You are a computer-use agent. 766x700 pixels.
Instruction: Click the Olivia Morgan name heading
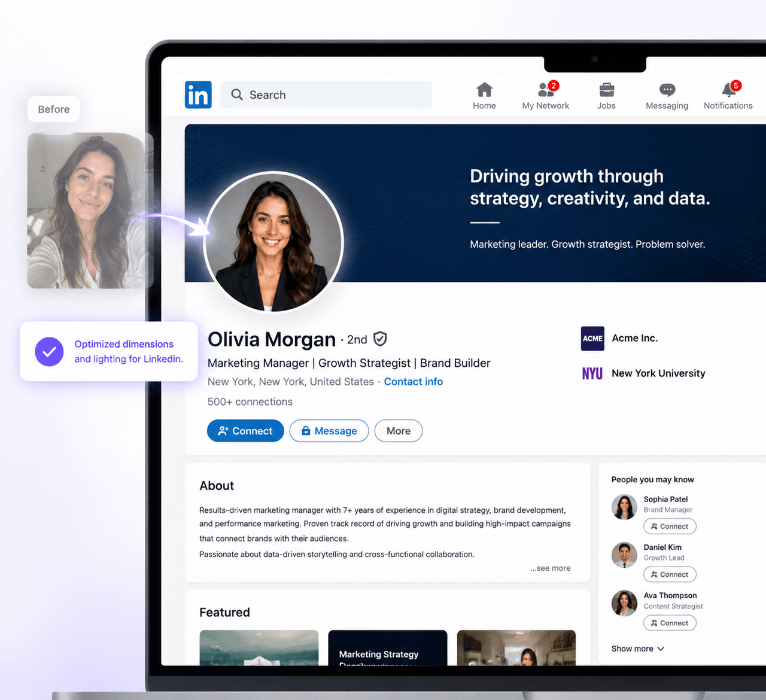(272, 339)
